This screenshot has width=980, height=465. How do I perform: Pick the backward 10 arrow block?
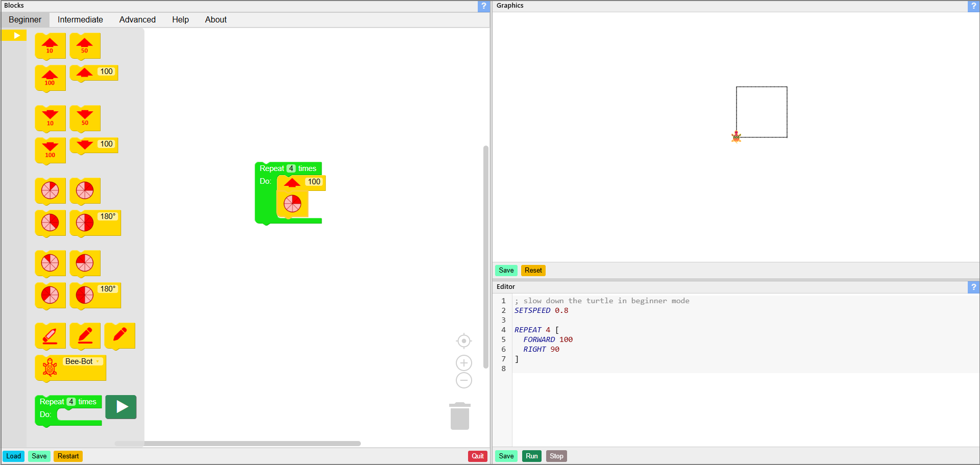tap(50, 118)
